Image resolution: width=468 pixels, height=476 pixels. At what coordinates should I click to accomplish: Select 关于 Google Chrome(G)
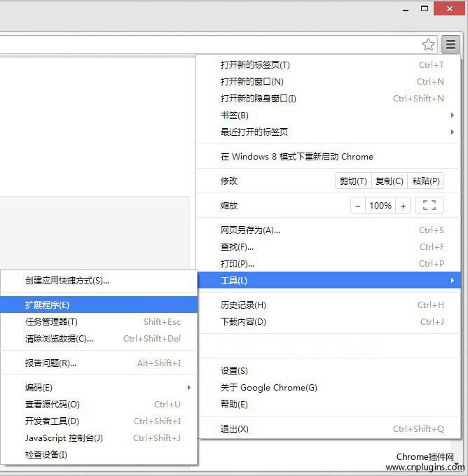[x=329, y=387]
